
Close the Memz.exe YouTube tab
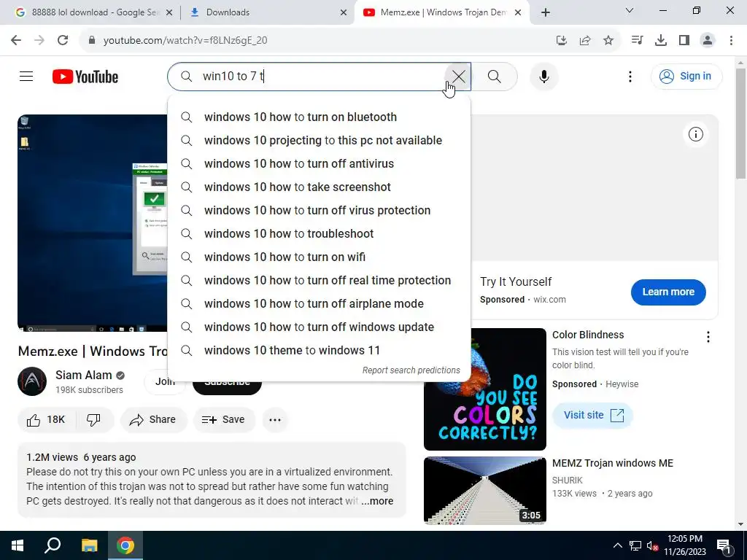(518, 12)
